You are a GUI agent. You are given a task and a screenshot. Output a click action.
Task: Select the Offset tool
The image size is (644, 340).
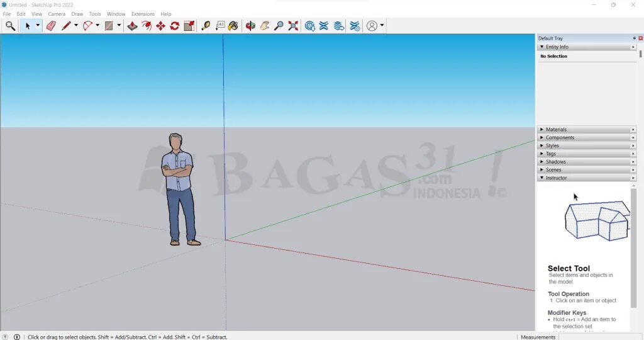pos(147,26)
